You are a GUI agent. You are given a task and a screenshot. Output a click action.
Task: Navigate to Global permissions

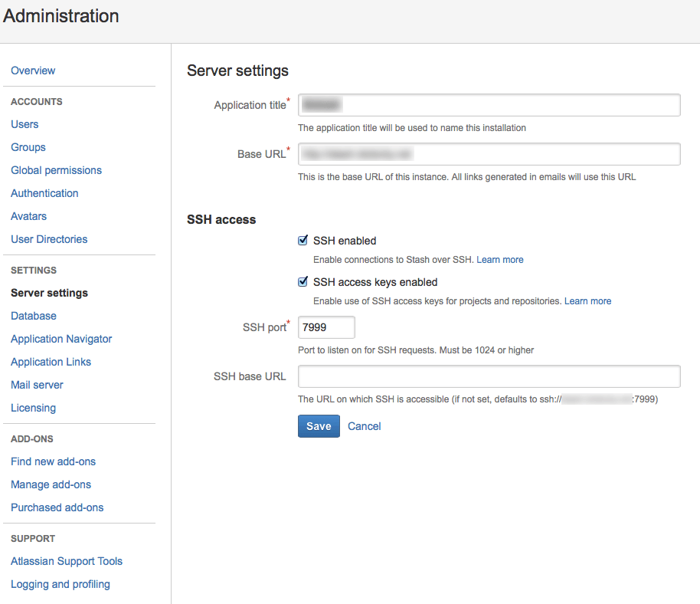pos(56,170)
